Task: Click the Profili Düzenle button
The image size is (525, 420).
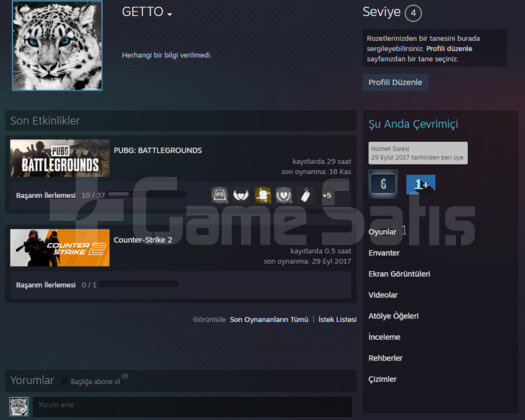Action: pyautogui.click(x=395, y=82)
